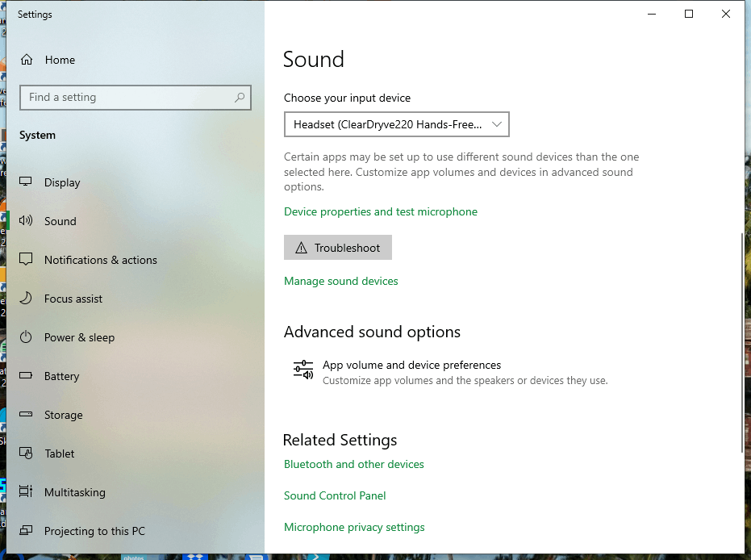Go to Notifications & actions
Screen dimensions: 751x560
136,260
